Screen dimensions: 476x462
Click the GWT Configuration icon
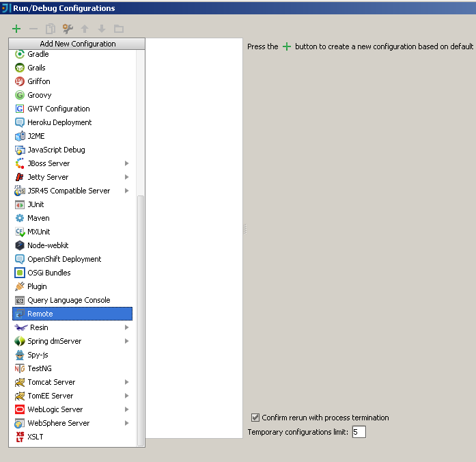[20, 109]
